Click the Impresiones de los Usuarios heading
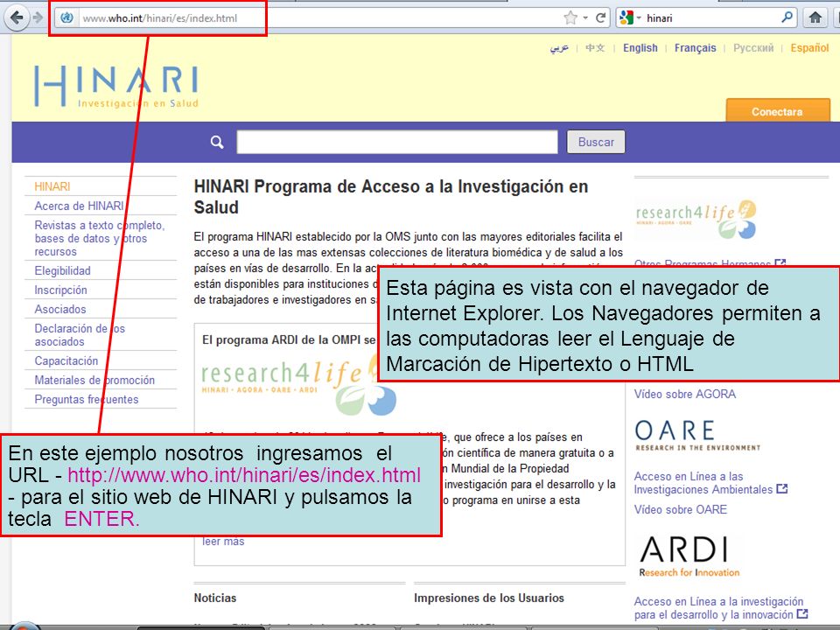The width and height of the screenshot is (840, 630). [488, 598]
